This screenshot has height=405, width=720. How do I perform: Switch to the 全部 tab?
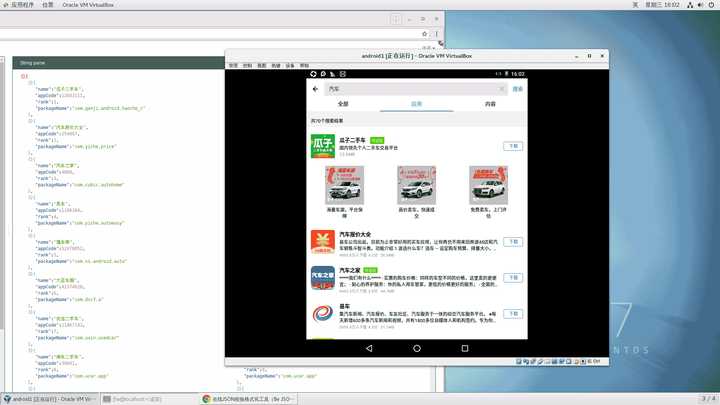click(343, 104)
